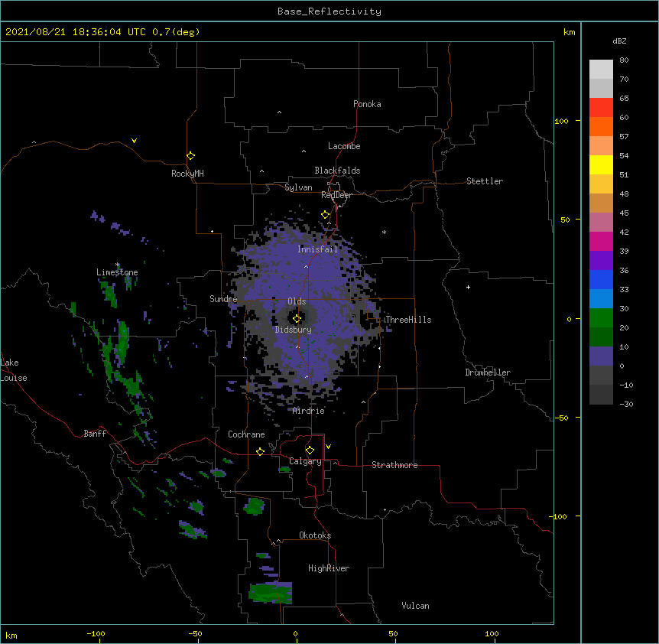Click the 80 value on dBZ scale
This screenshot has height=644, width=659.
click(x=624, y=60)
